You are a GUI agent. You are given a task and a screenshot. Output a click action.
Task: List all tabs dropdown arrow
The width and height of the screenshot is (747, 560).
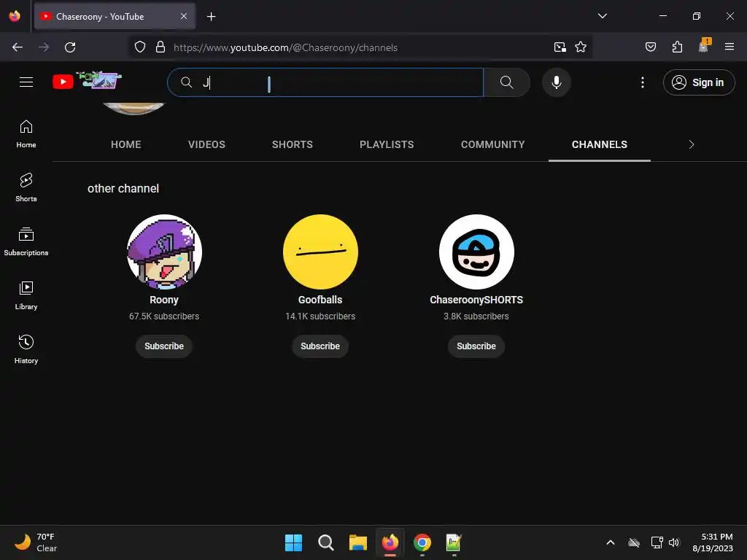602,16
